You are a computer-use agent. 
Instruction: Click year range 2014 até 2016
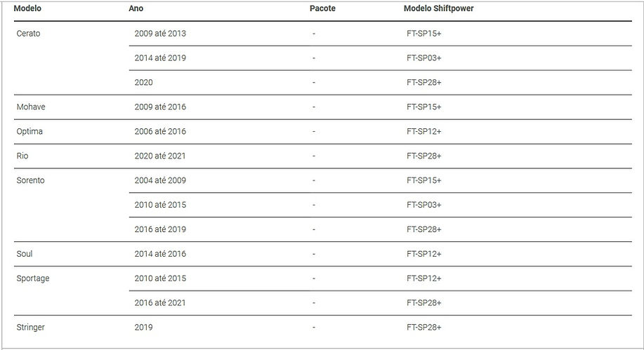(x=160, y=254)
